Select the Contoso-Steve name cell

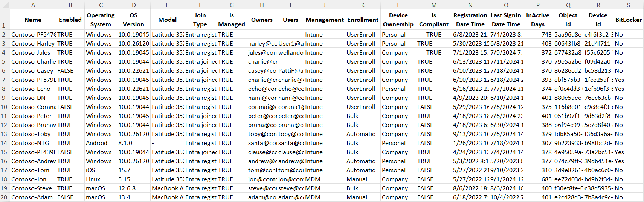33,188
